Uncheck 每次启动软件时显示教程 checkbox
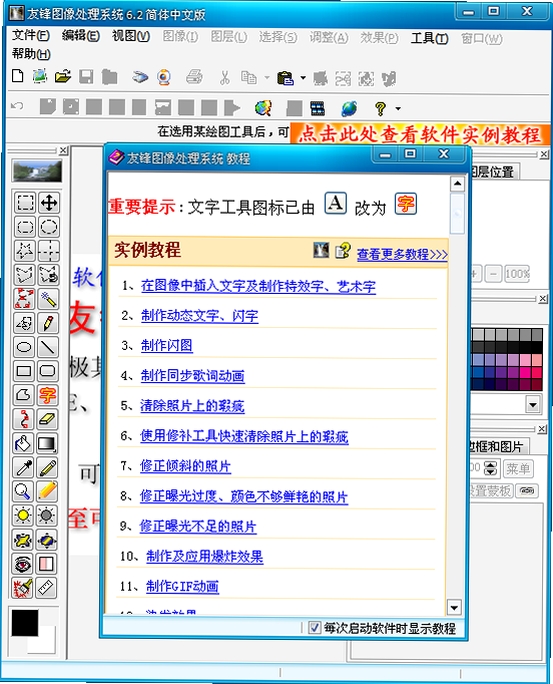Screen dimensions: 553x684 pos(314,628)
